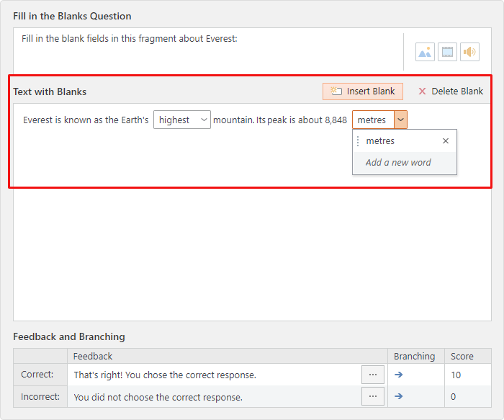Open the Incorrect feedback ellipsis button
The image size is (504, 420).
tap(372, 396)
